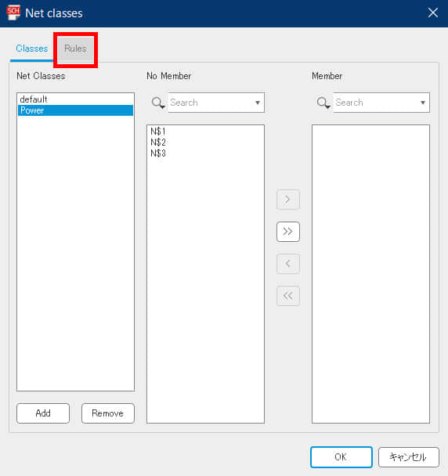Image resolution: width=448 pixels, height=476 pixels.
Task: Click the SCH app icon in title bar
Action: pos(13,13)
